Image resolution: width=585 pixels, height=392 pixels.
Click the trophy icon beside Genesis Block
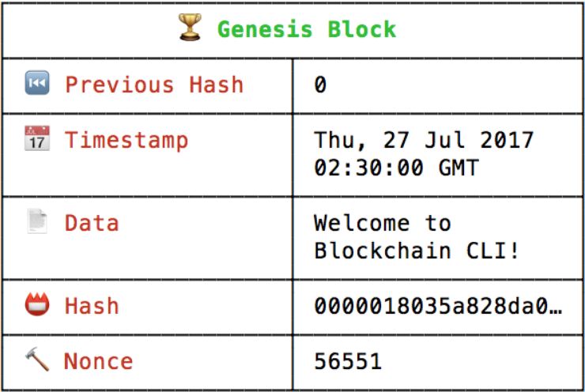190,27
